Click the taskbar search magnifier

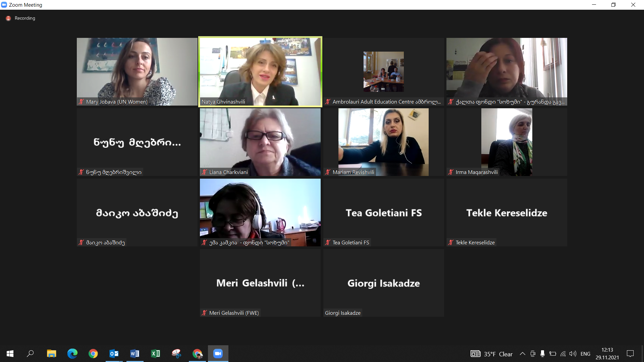31,354
